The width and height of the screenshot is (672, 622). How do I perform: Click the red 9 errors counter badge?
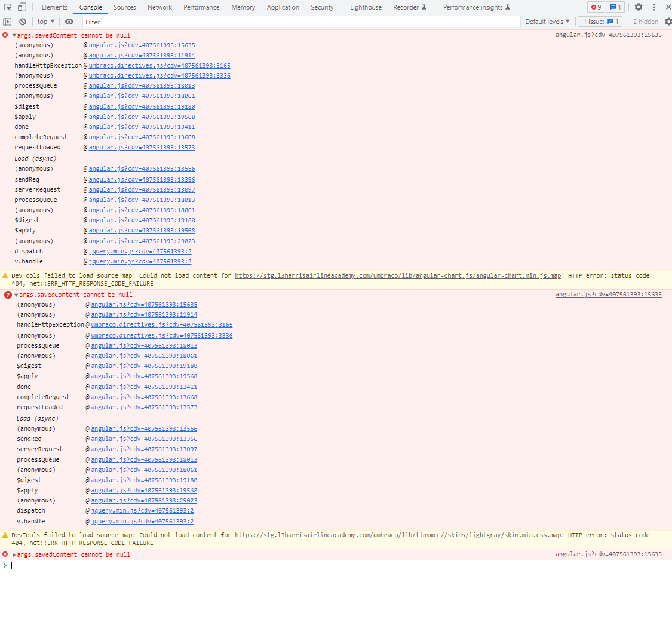(596, 7)
